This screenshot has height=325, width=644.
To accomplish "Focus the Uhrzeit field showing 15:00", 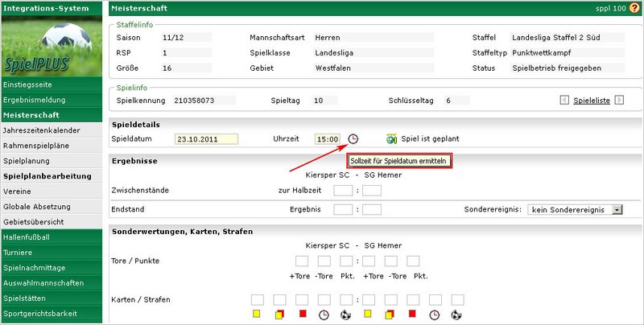I will (327, 138).
